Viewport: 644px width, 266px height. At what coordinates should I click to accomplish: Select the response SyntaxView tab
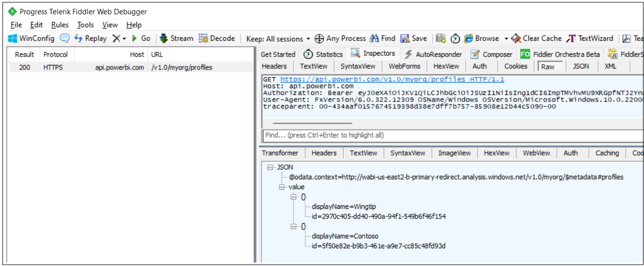point(408,153)
